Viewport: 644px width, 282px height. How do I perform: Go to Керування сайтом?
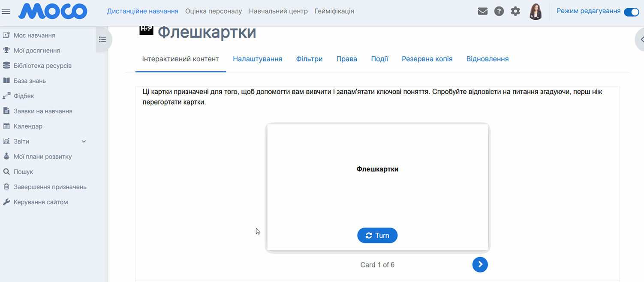tap(41, 202)
